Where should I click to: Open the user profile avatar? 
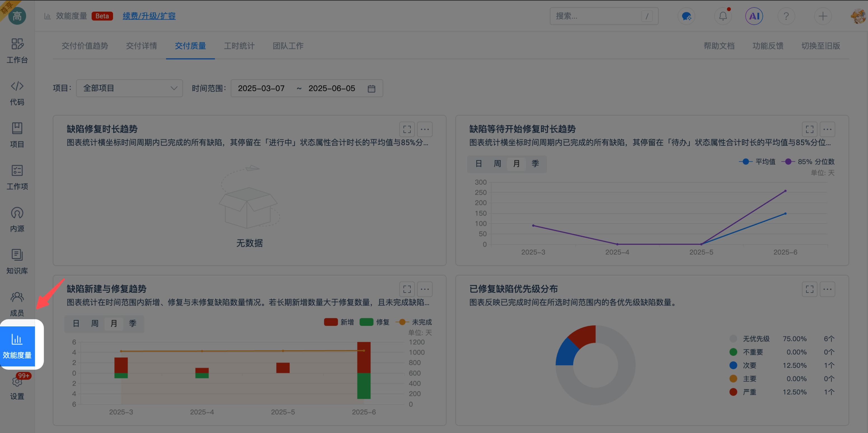859,16
